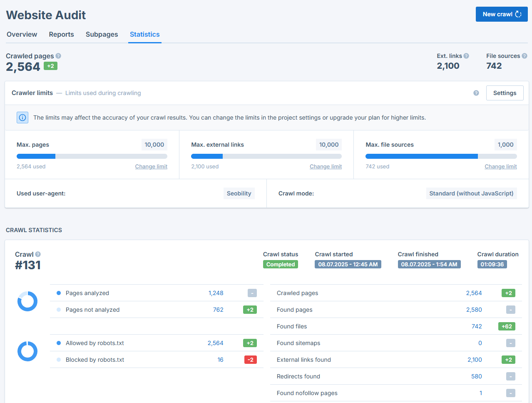Click the Max. file sources progress bar
The height and width of the screenshot is (403, 532).
tap(441, 156)
